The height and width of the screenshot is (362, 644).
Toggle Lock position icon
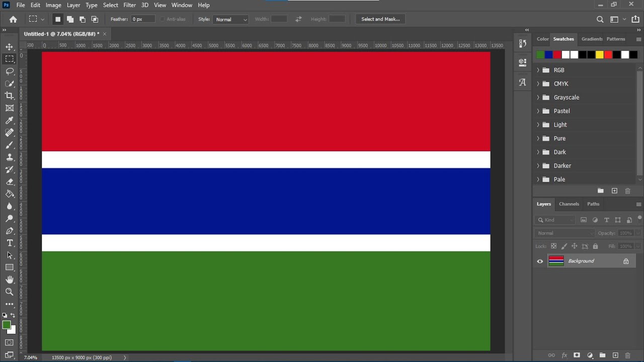574,246
